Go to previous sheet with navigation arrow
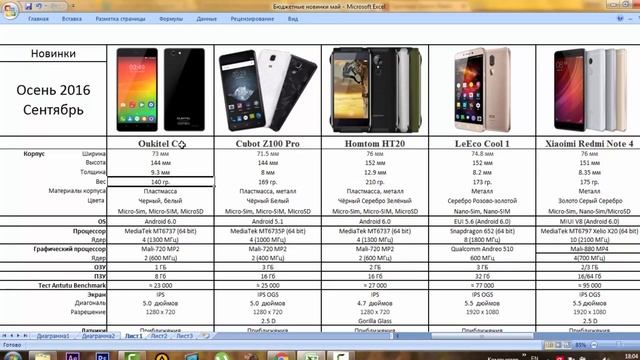640x360 pixels. pyautogui.click(x=11, y=336)
